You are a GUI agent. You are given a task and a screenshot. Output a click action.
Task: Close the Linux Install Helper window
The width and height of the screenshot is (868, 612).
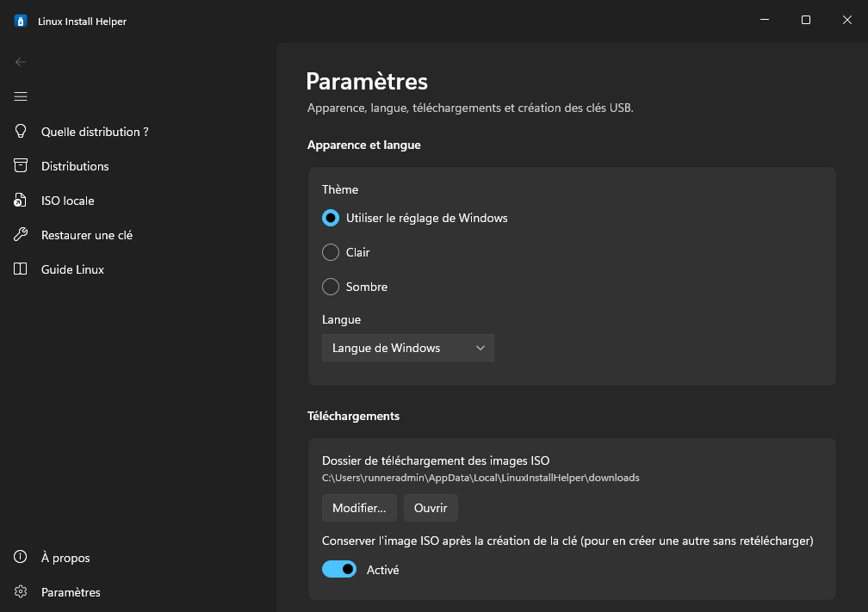(x=847, y=20)
